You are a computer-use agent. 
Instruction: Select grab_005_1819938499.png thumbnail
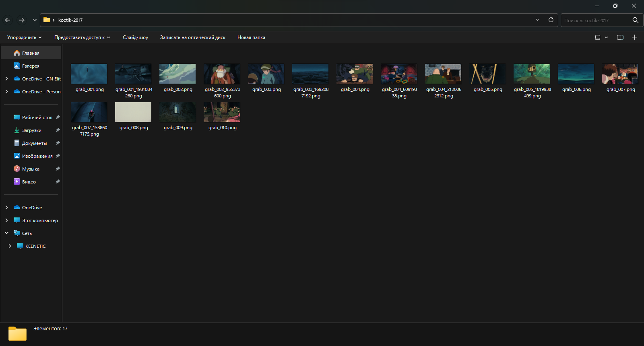532,74
